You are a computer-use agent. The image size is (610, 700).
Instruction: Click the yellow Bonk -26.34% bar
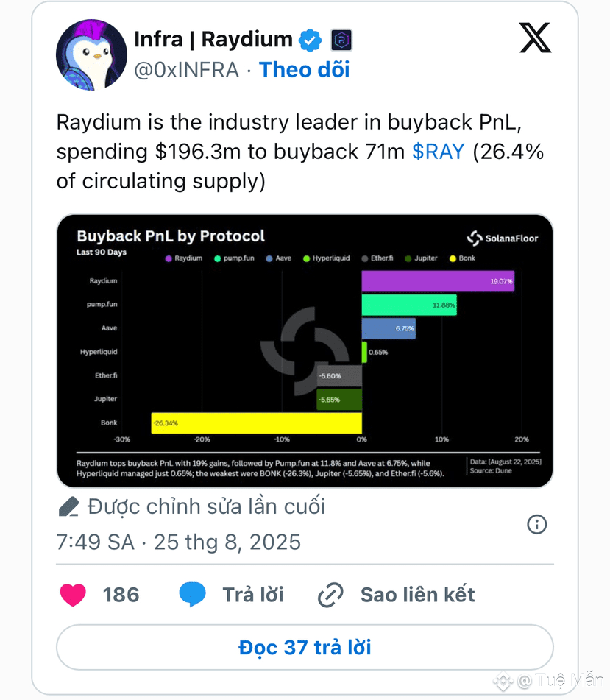[257, 423]
